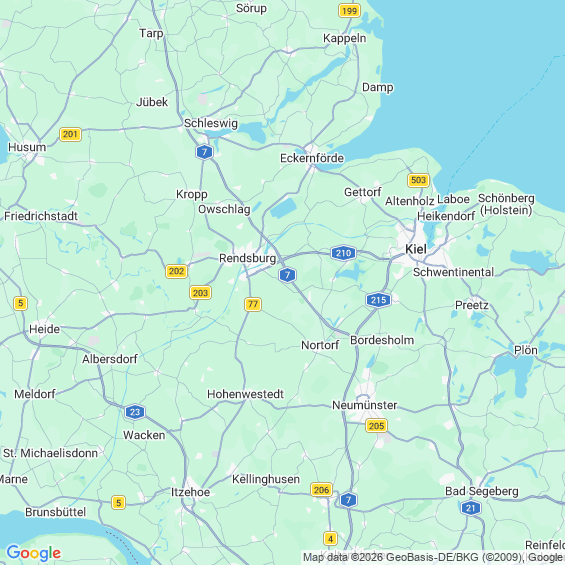Click the Eckernförde town label
This screenshot has width=565, height=565.
[312, 158]
